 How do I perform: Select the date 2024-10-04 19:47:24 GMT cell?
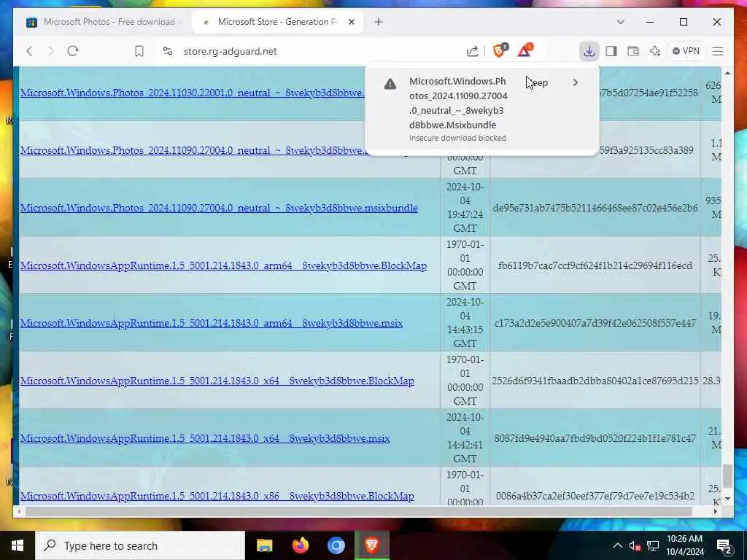click(465, 208)
